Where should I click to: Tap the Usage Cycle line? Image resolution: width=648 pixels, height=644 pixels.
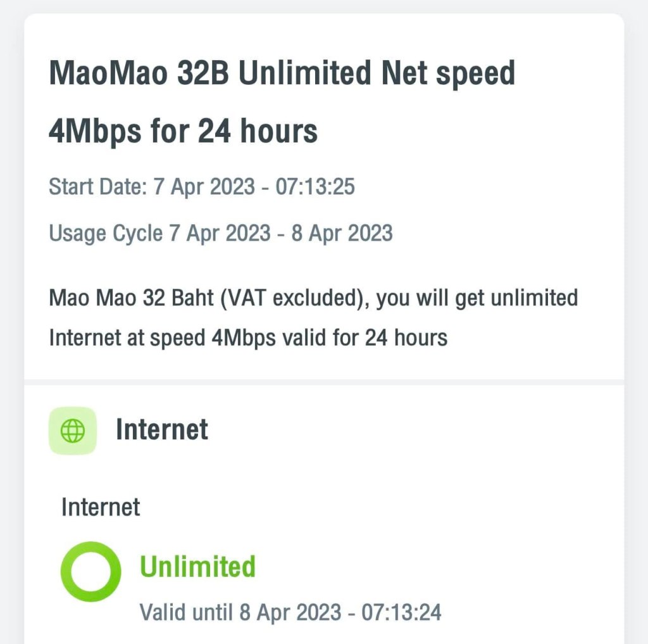tap(221, 233)
